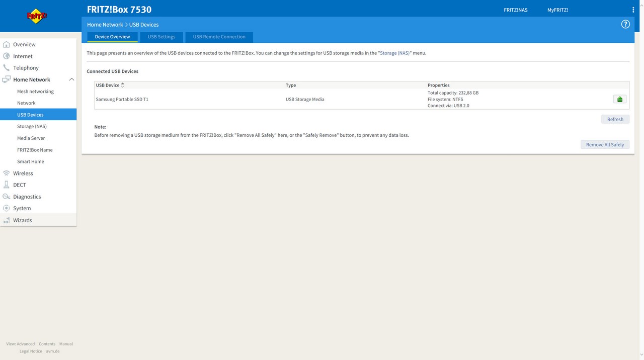The image size is (644, 360).
Task: Click the USB Devices breadcrumb
Action: [144, 25]
